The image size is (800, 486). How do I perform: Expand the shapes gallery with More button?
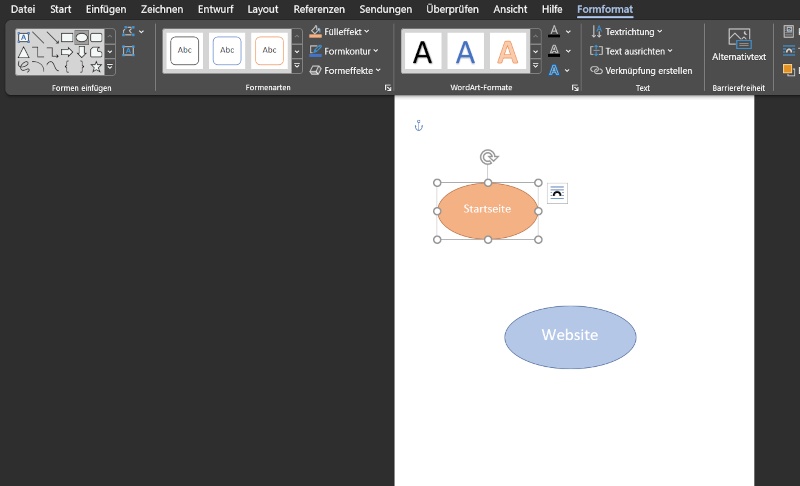click(x=110, y=67)
